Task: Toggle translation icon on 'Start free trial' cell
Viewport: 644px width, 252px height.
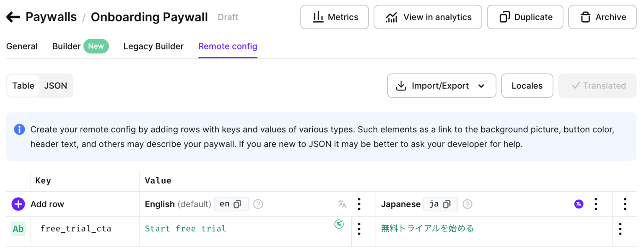Action: point(339,224)
